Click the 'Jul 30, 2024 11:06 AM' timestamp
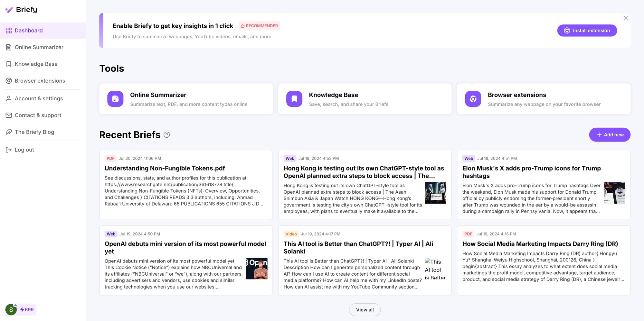Viewport: 644px width, 321px height. pos(140,158)
